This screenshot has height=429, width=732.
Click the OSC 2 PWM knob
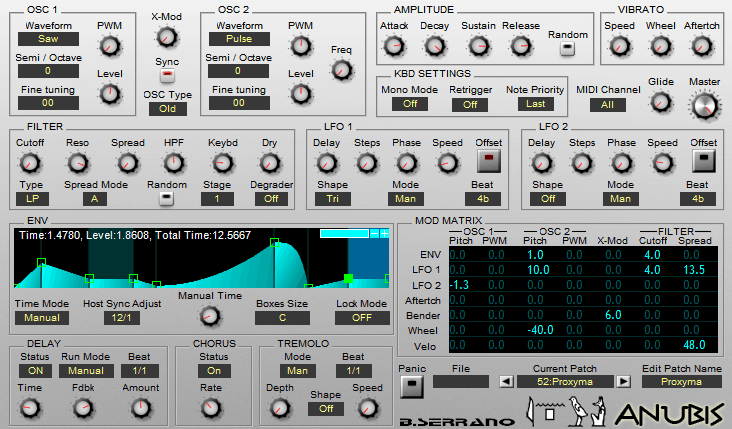[301, 46]
